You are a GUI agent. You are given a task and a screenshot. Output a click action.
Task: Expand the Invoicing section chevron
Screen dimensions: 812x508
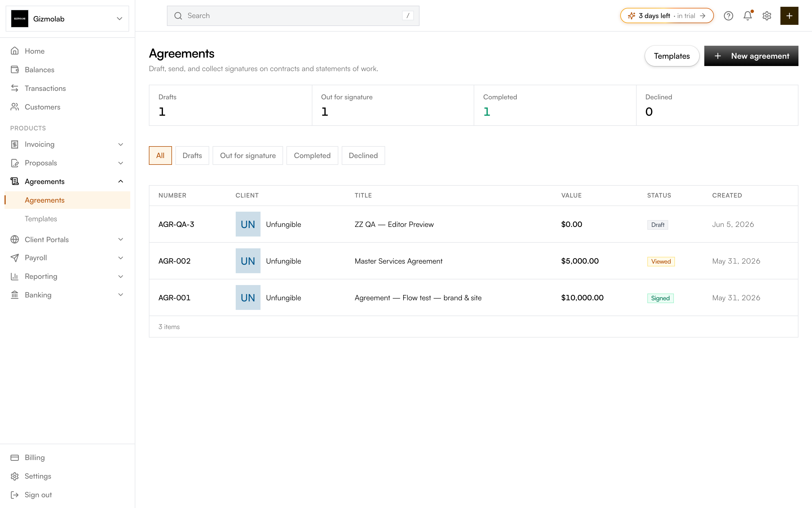click(x=121, y=144)
